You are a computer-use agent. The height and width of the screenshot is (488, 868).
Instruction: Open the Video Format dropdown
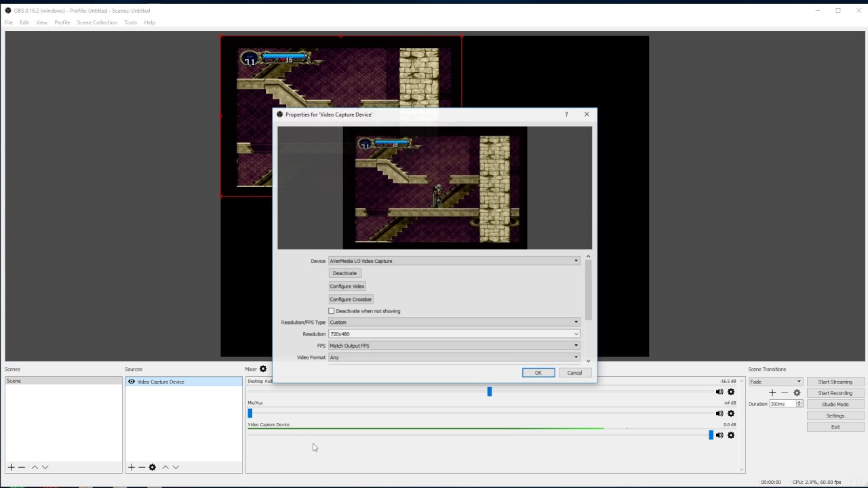(454, 357)
